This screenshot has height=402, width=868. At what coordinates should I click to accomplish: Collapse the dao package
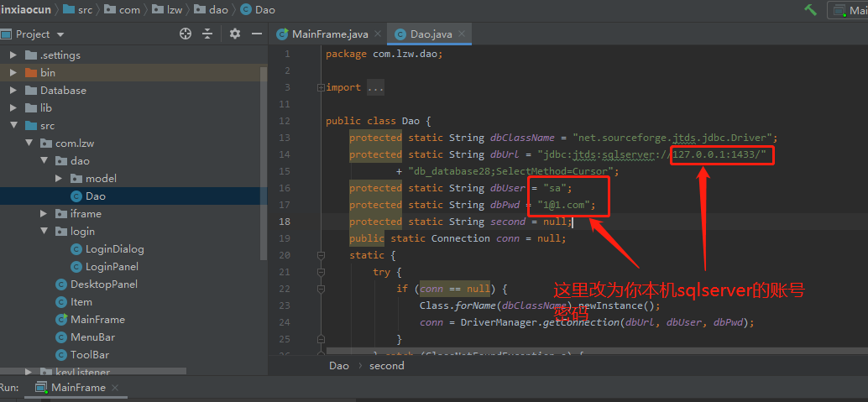pos(44,161)
